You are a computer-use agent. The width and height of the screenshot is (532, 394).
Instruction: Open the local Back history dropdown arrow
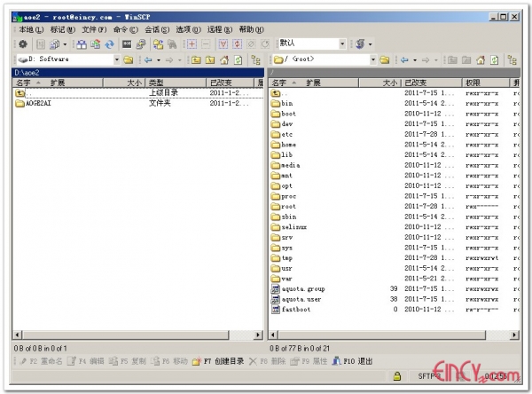pos(159,60)
